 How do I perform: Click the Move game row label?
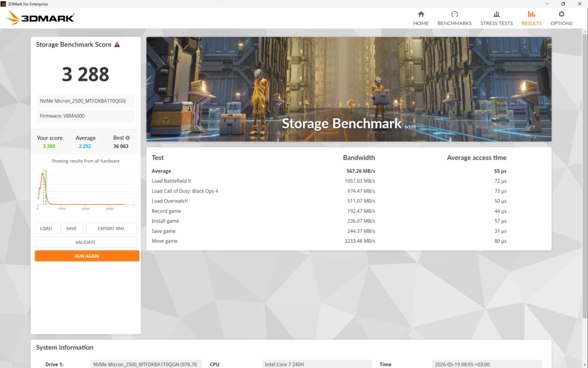165,241
